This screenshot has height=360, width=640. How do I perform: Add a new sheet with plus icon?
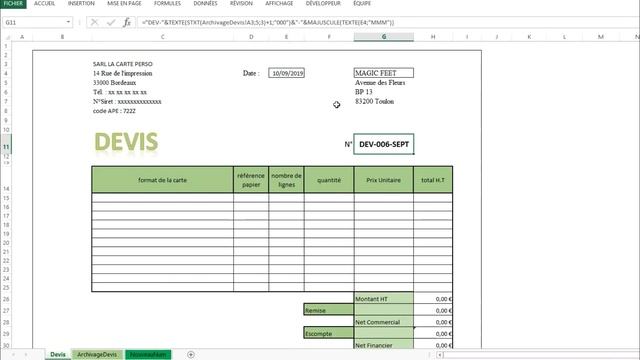191,354
